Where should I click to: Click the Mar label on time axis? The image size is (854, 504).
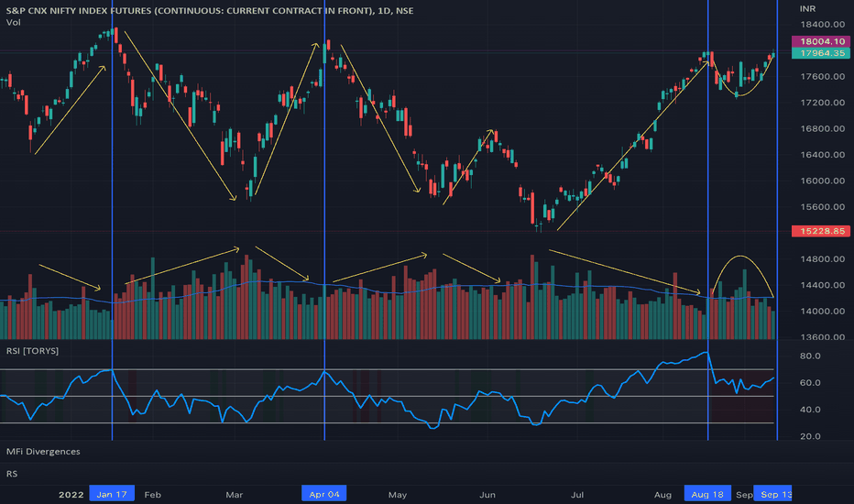[x=235, y=495]
